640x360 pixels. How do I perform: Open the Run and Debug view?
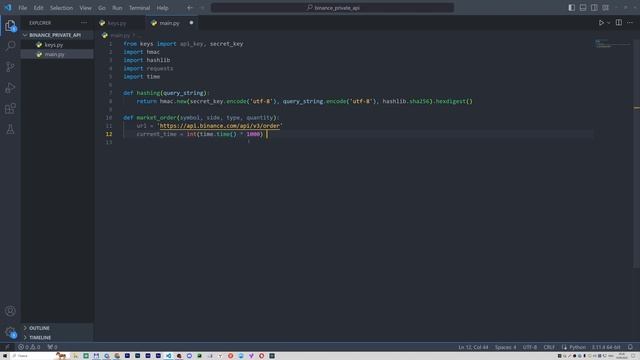(x=10, y=87)
